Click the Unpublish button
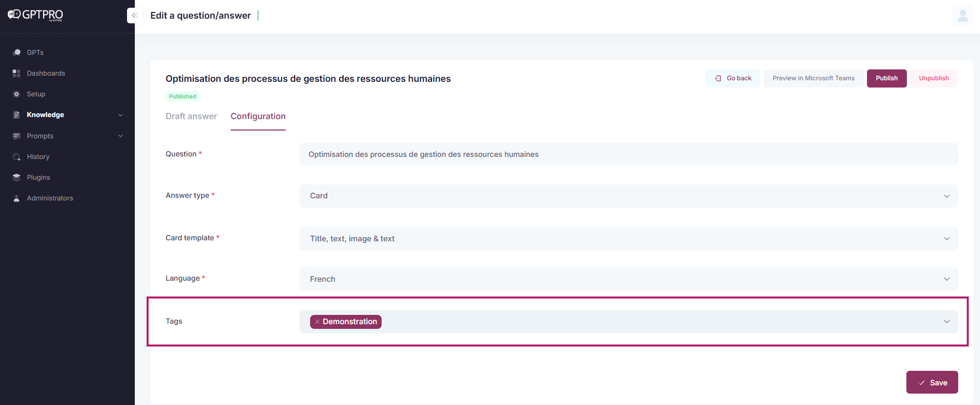980x405 pixels. point(934,78)
